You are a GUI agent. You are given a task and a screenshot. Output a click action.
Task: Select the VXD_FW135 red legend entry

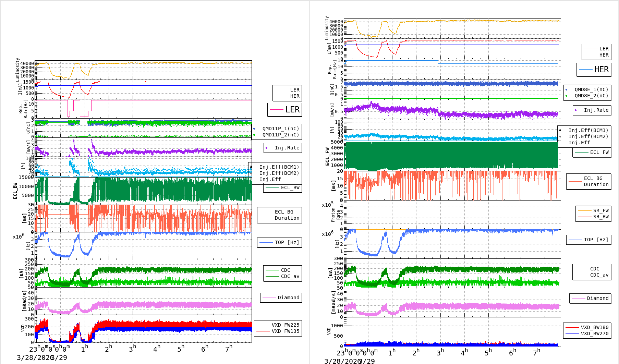pyautogui.click(x=278, y=331)
